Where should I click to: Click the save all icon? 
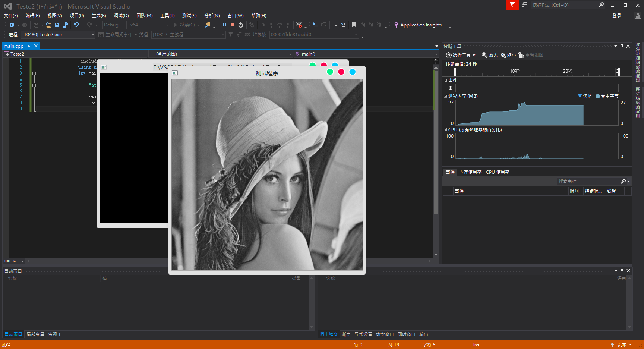[x=65, y=25]
